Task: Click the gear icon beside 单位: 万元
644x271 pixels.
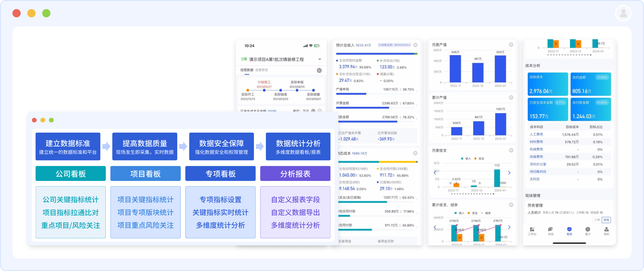Action: pyautogui.click(x=313, y=110)
